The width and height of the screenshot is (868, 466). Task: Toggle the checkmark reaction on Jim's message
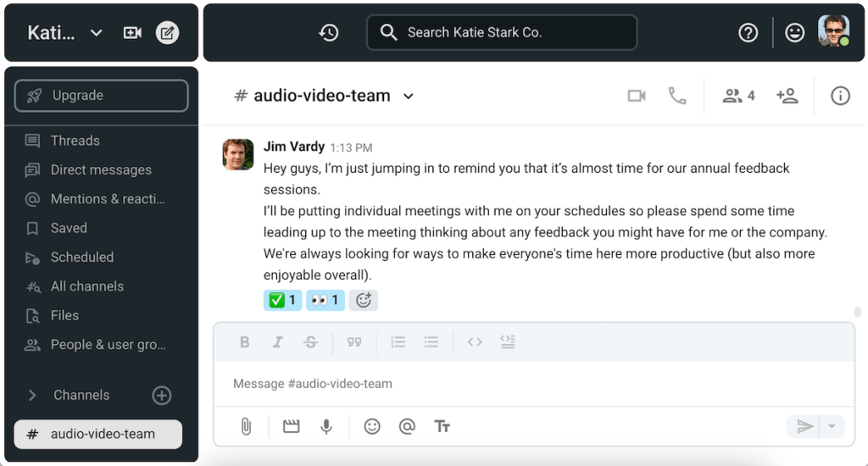[x=282, y=300]
